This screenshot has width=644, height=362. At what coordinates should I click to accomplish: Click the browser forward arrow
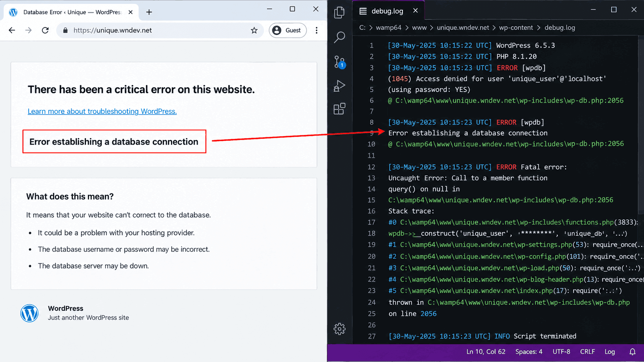pyautogui.click(x=29, y=30)
